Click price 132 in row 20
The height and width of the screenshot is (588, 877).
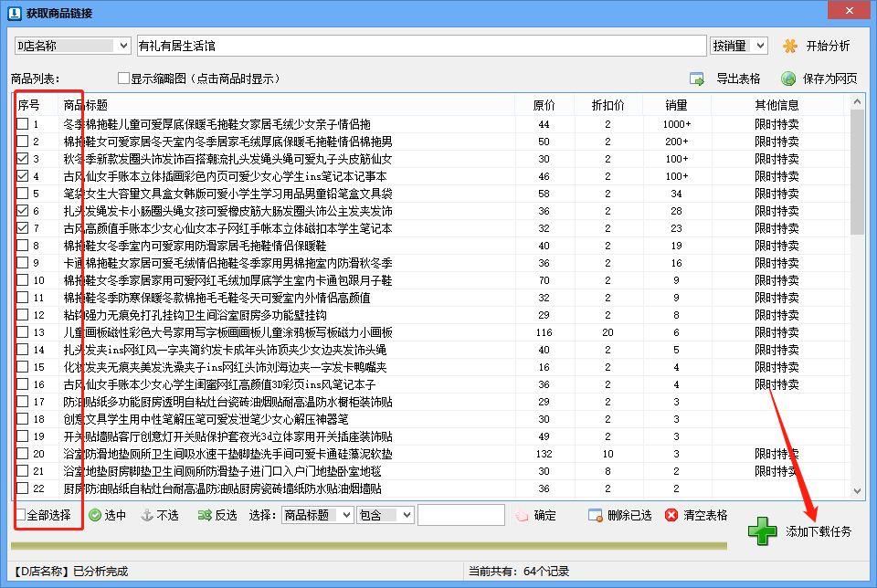[544, 454]
